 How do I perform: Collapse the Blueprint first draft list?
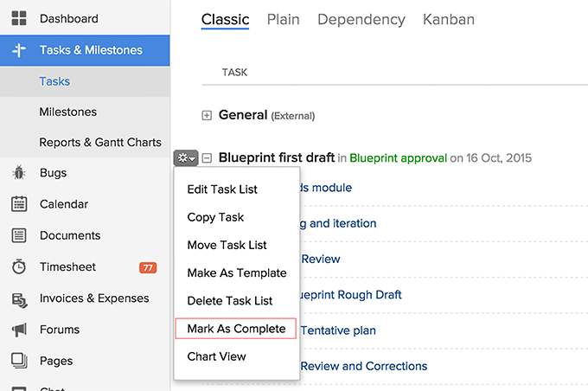[x=207, y=158]
